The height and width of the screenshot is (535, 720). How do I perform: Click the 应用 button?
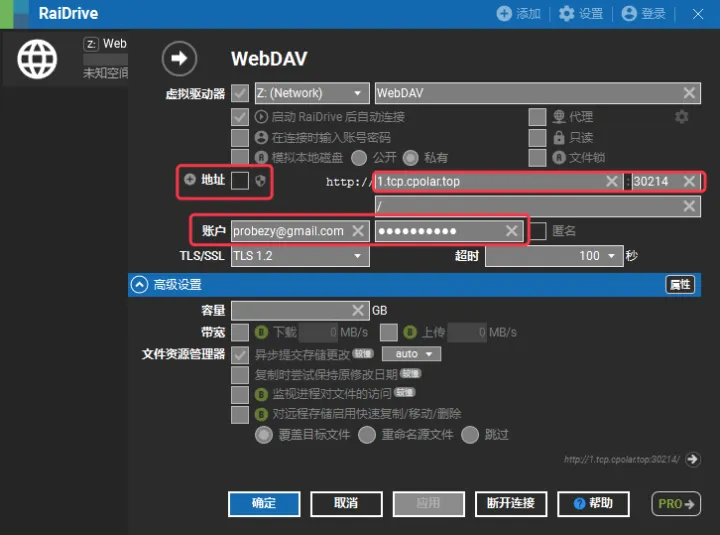pyautogui.click(x=428, y=504)
